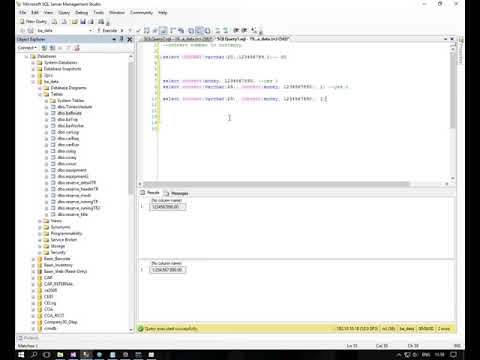
Task: Click the taskbar Search icon
Action: point(34,355)
